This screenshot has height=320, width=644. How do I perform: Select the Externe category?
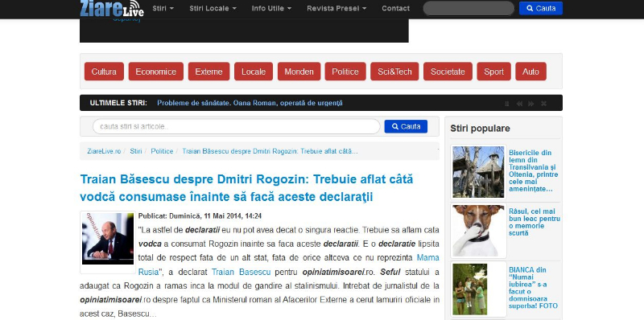[x=208, y=72]
